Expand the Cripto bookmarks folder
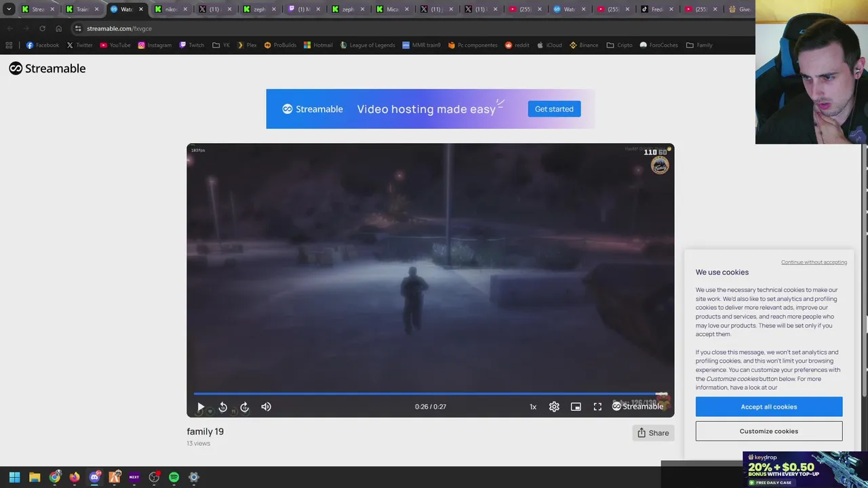 coord(619,45)
